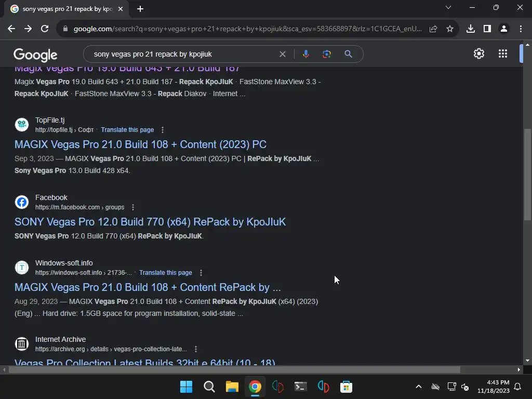
Task: Open the notifications bell
Action: 517,387
